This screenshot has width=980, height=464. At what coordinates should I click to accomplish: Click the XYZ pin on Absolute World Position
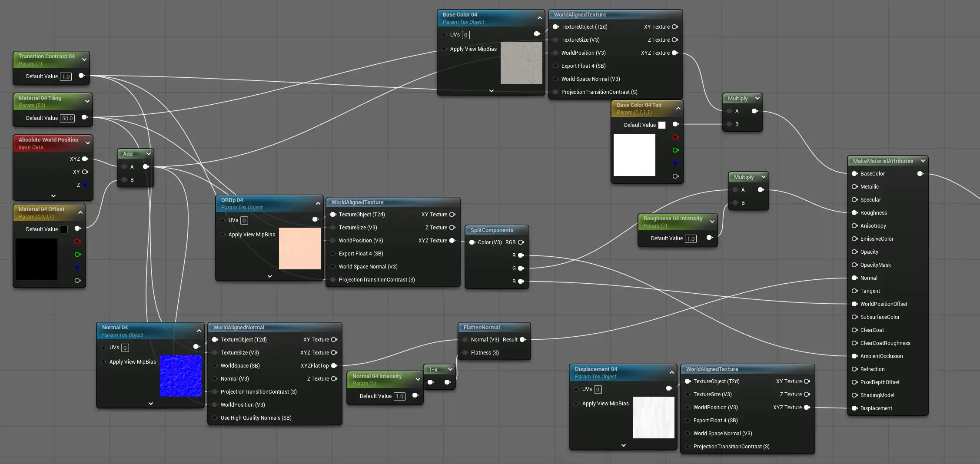[85, 159]
